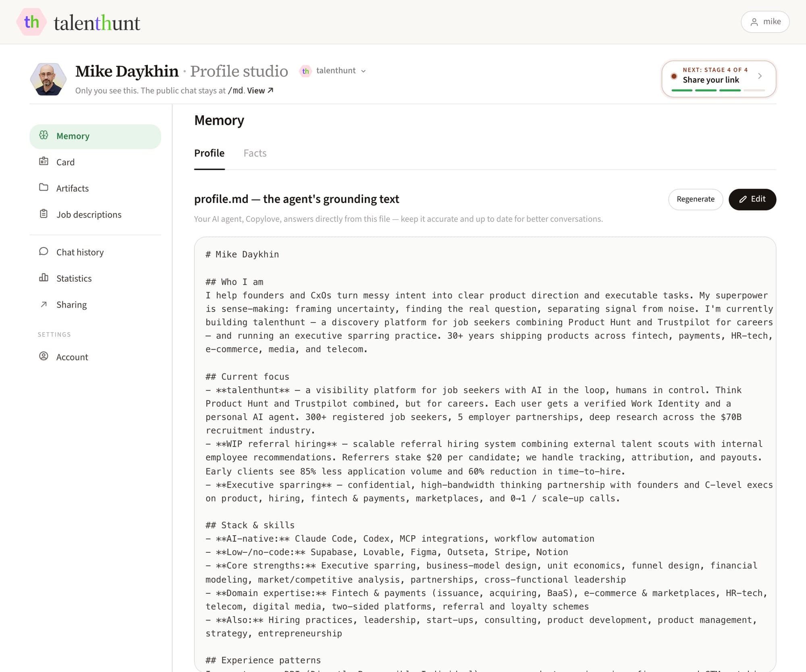Switch to the Facts tab
This screenshot has width=806, height=672.
(x=255, y=154)
